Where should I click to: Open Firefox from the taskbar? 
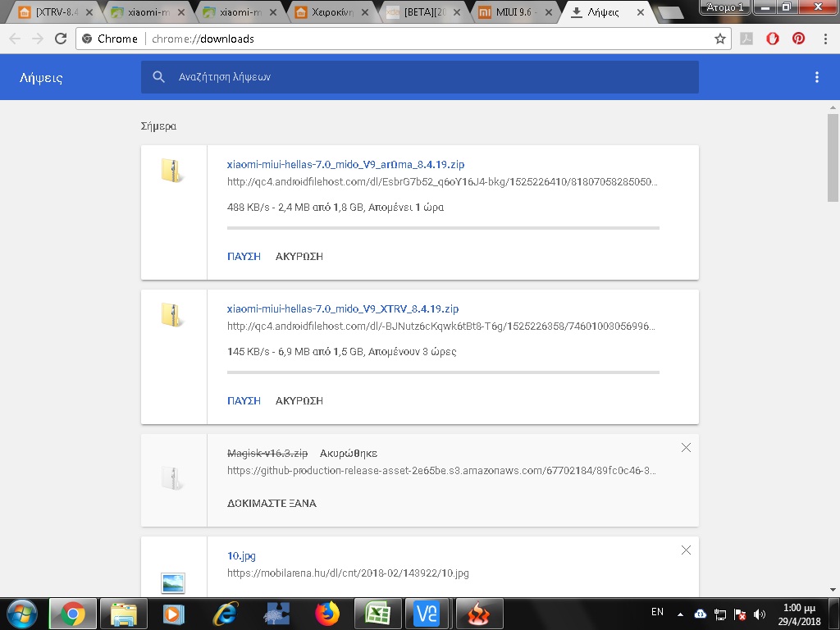pyautogui.click(x=326, y=614)
